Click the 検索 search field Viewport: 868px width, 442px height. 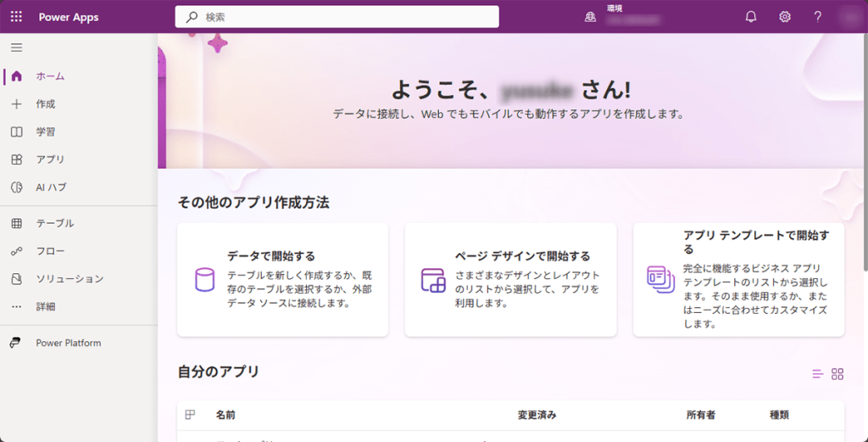337,17
